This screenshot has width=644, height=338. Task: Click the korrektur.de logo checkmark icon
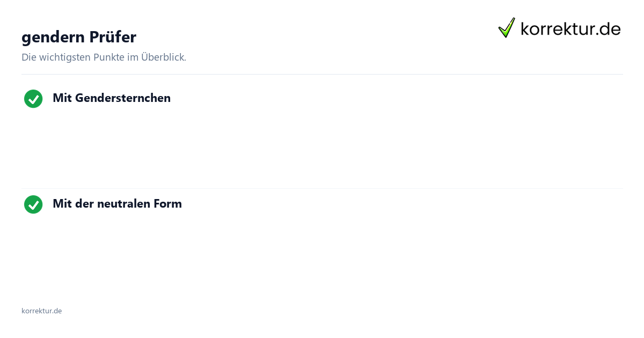tap(507, 27)
